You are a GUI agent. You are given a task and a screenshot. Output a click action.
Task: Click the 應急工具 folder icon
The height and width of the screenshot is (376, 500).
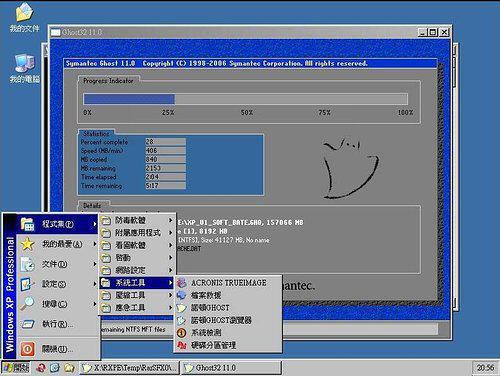click(106, 308)
